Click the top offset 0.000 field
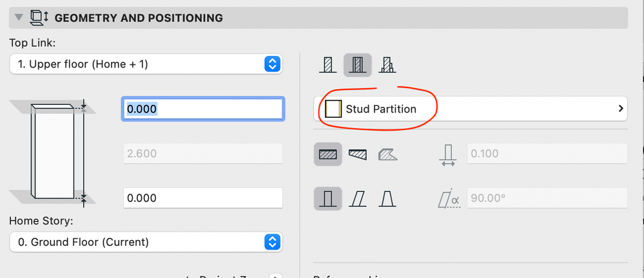This screenshot has height=278, width=644. point(202,109)
